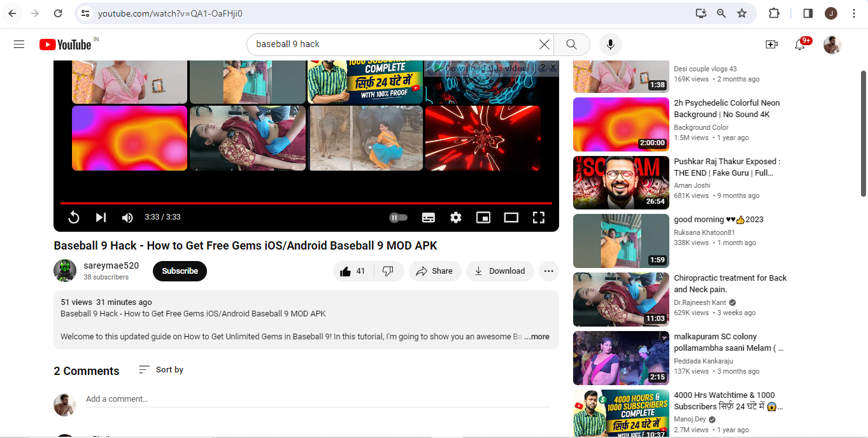The image size is (868, 438).
Task: Mute the video volume
Action: [127, 217]
